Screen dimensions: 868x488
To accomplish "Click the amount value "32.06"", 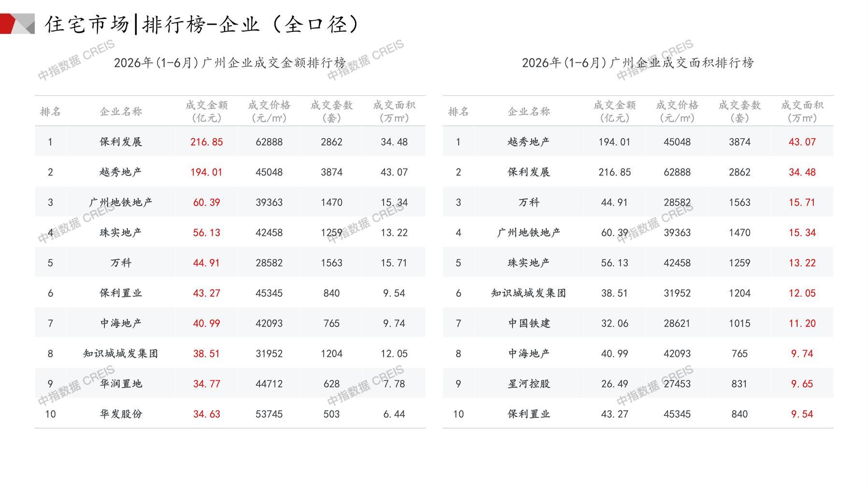I will point(614,323).
